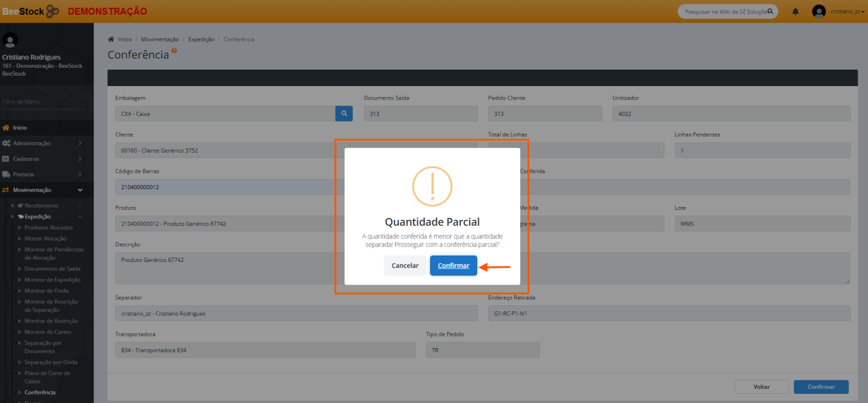Click the help question mark beside Conferência title

tap(174, 51)
